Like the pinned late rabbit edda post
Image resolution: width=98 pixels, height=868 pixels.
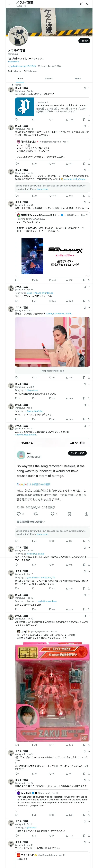[x=50, y=120]
